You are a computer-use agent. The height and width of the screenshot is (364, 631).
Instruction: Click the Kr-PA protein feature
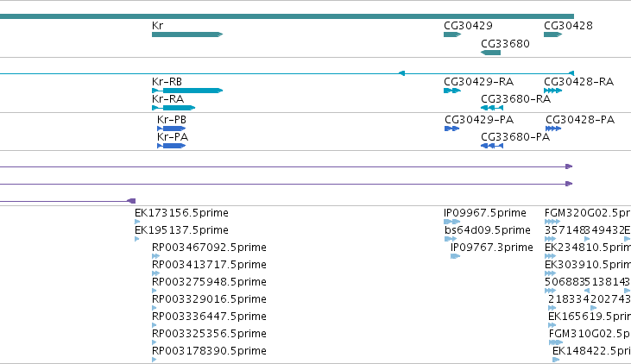[172, 146]
